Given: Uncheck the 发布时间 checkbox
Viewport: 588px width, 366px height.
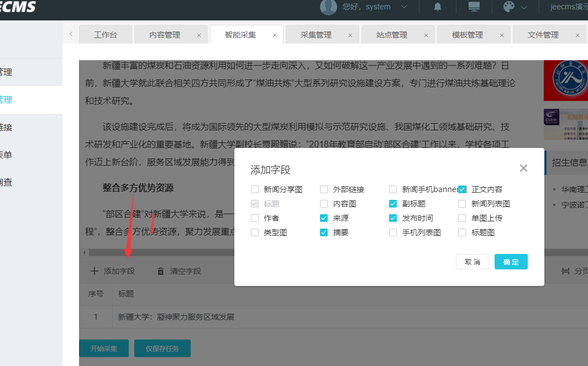Looking at the screenshot, I should 392,218.
